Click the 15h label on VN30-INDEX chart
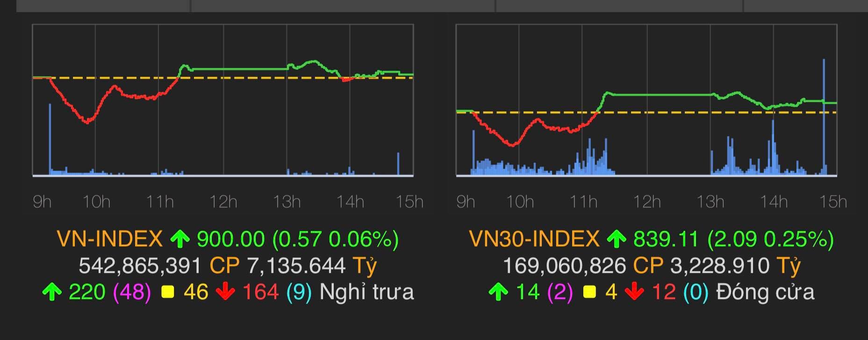 coord(833,202)
